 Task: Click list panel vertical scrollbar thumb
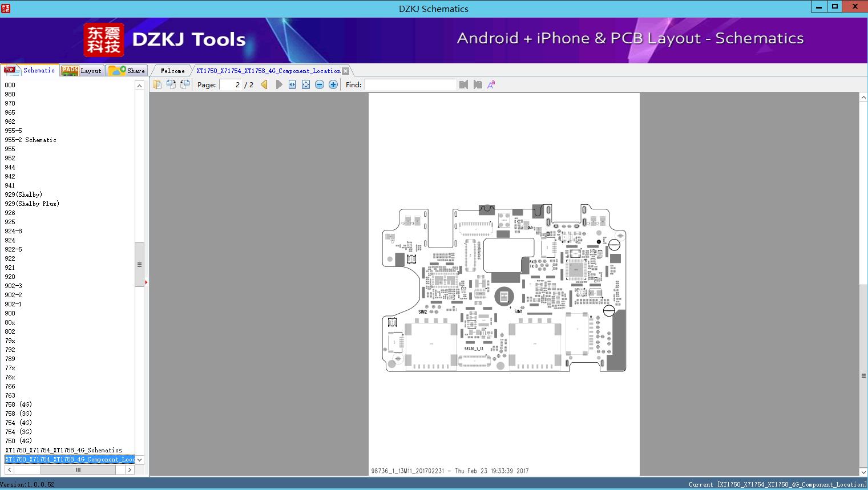click(x=139, y=265)
